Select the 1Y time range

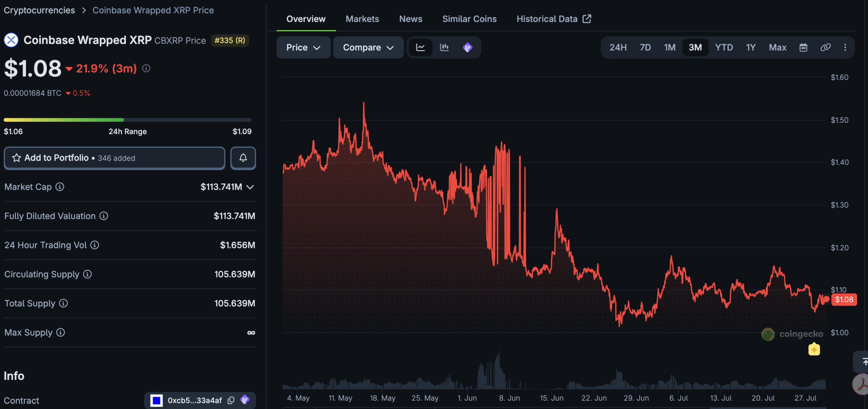click(x=751, y=47)
